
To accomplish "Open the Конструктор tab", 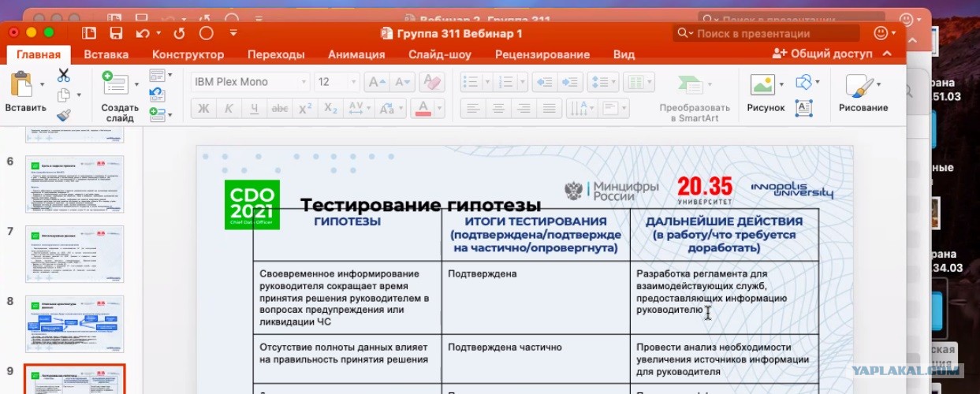I will [188, 54].
